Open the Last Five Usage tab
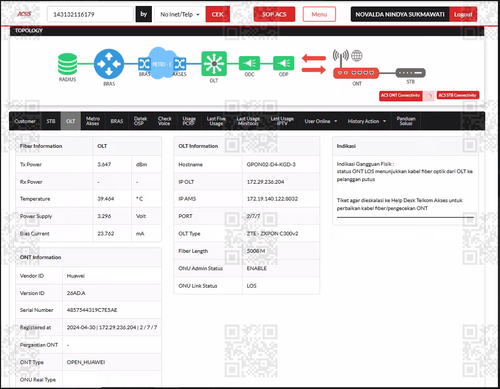Image resolution: width=500 pixels, height=389 pixels. click(216, 121)
